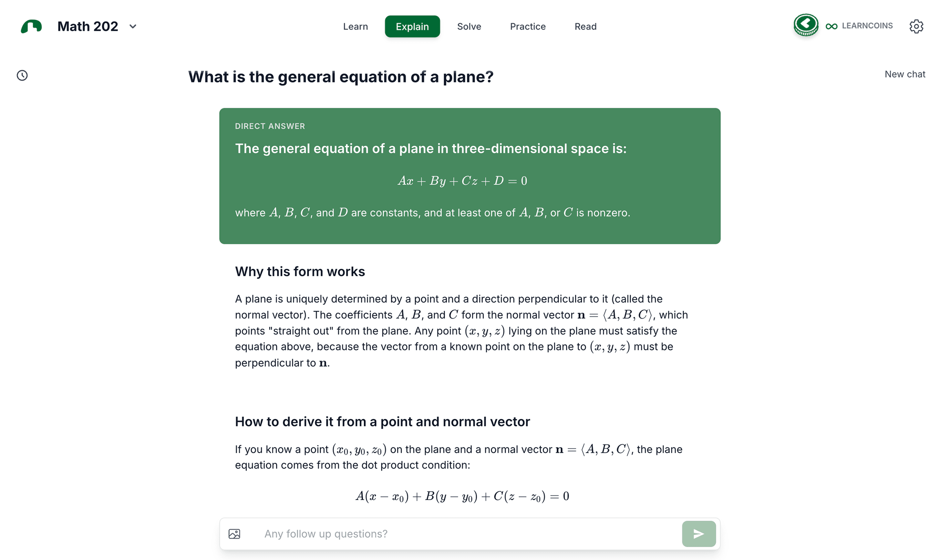Open the Practice tab

click(x=528, y=27)
